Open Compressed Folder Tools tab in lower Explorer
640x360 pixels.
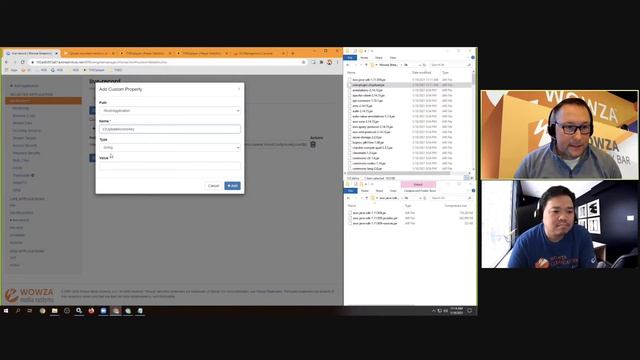tap(420, 191)
